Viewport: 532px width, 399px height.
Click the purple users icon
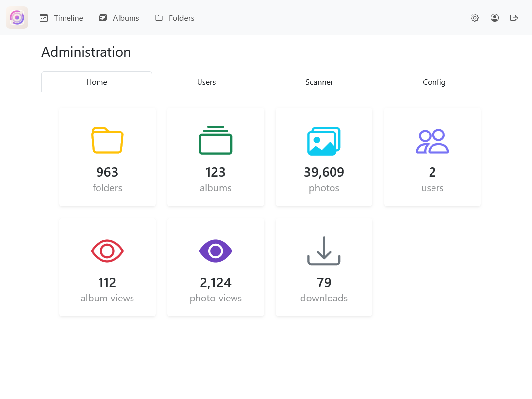[x=432, y=141]
